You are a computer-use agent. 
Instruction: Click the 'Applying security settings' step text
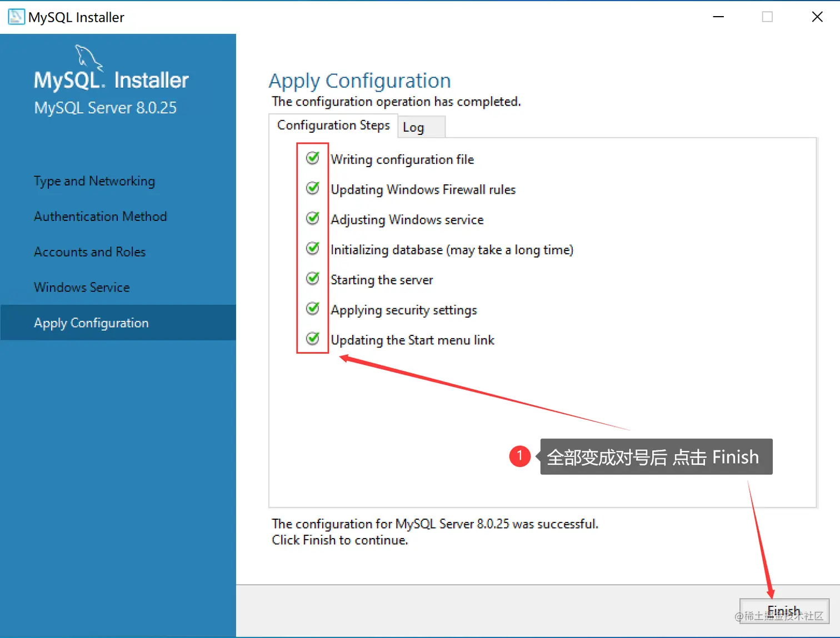pyautogui.click(x=404, y=310)
